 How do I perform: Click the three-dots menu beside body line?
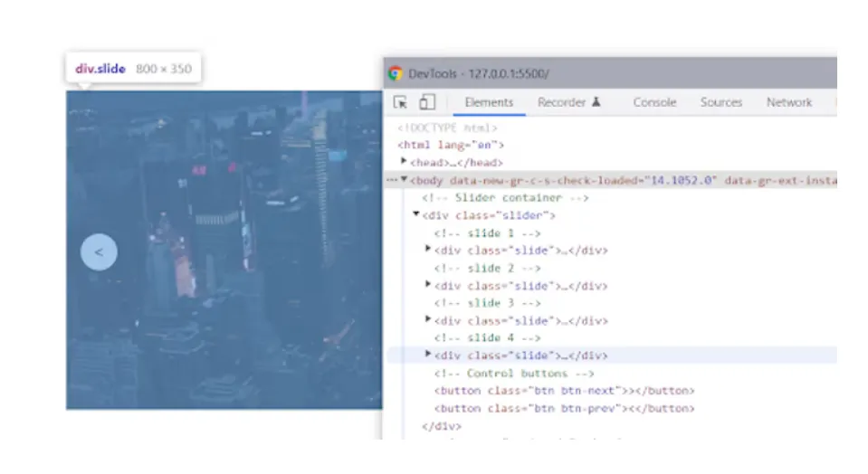[392, 180]
